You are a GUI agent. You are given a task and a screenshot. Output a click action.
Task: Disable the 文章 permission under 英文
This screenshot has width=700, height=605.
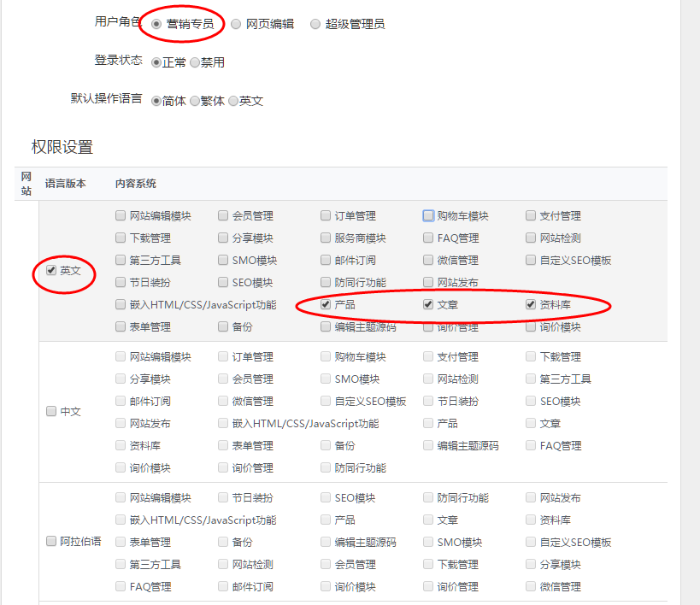[x=427, y=304]
